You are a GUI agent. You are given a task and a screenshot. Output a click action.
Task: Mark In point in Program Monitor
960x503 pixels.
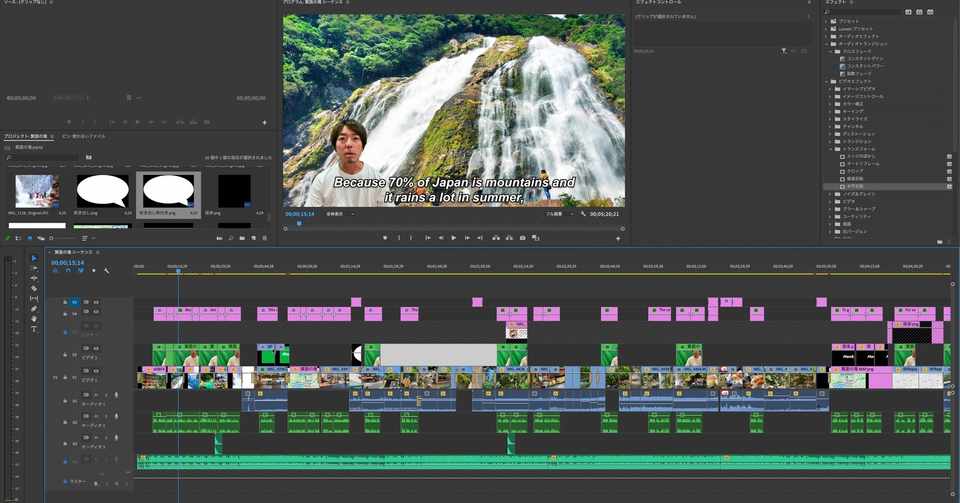[399, 237]
